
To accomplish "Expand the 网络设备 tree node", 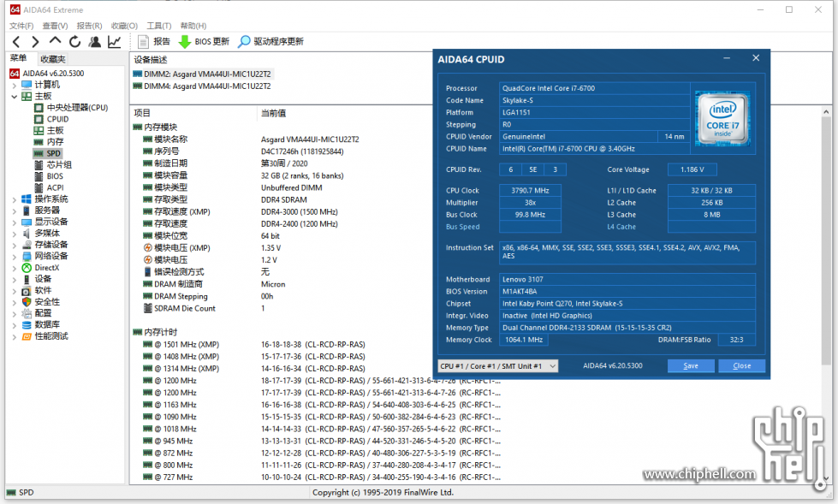I will (14, 256).
